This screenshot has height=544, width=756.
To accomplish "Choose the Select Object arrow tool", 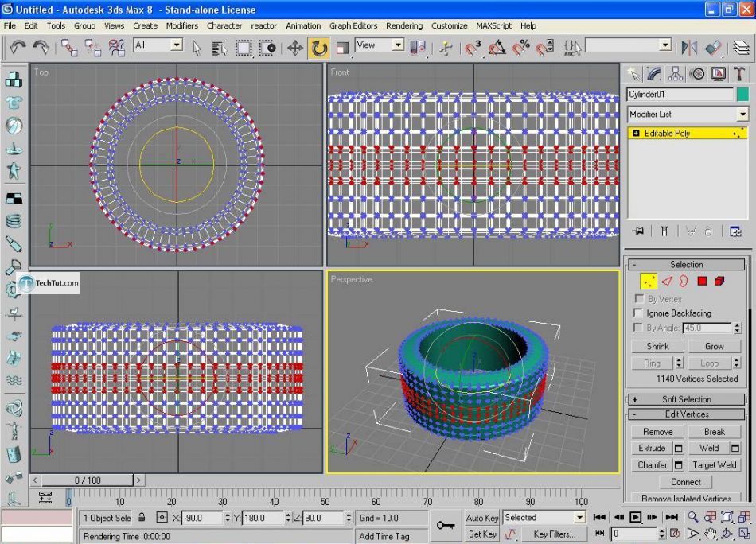I will (x=197, y=48).
